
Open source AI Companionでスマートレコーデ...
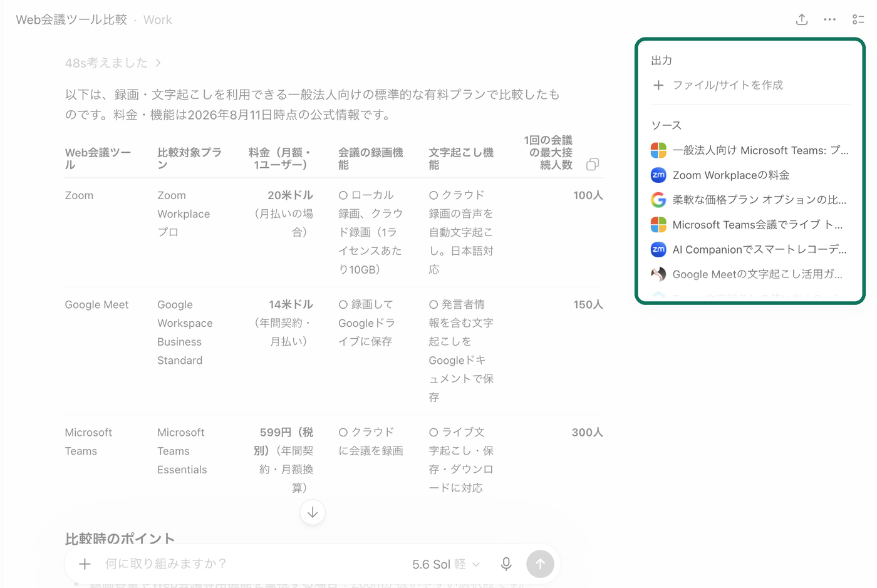coord(750,249)
